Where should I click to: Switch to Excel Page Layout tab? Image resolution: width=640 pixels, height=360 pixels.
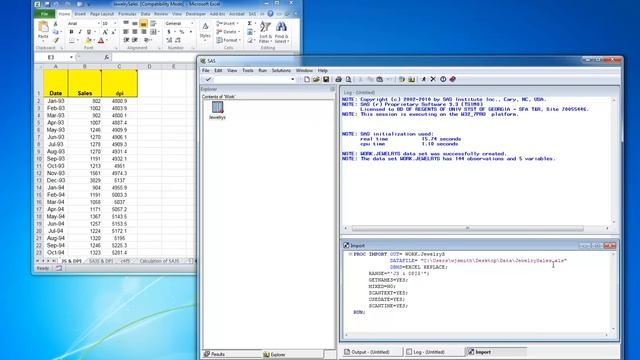[x=102, y=14]
